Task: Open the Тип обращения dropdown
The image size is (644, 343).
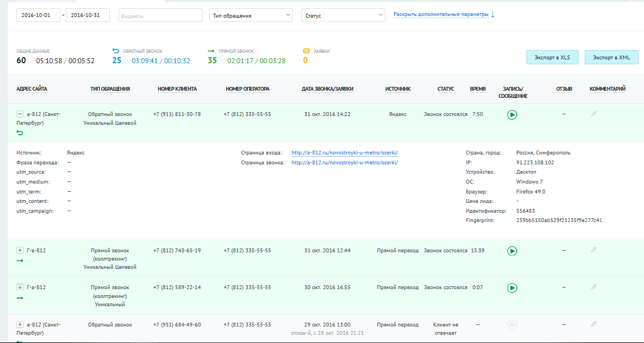Action: (x=251, y=16)
